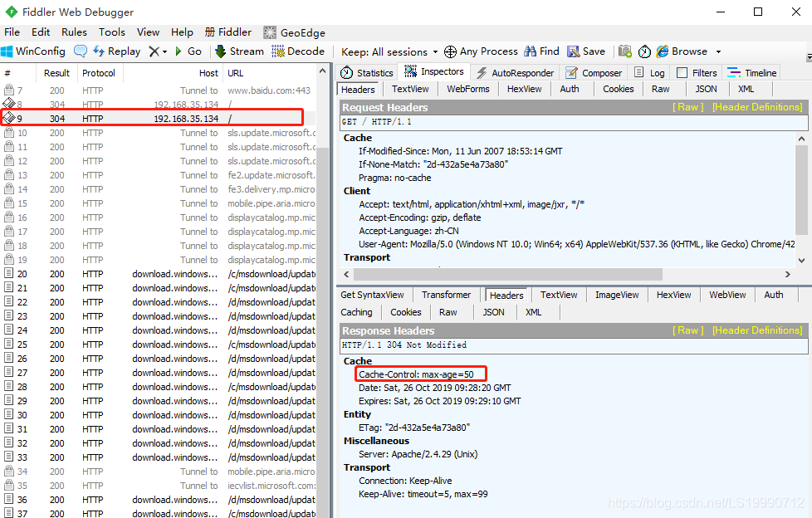Open the GeoEdge menu item
Screen dimensions: 812x518
(294, 32)
